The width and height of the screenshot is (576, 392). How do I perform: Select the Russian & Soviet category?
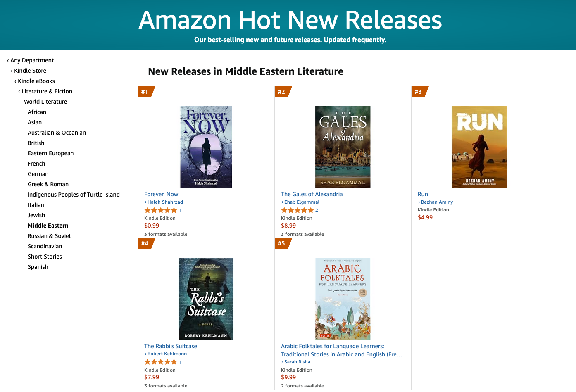click(49, 236)
